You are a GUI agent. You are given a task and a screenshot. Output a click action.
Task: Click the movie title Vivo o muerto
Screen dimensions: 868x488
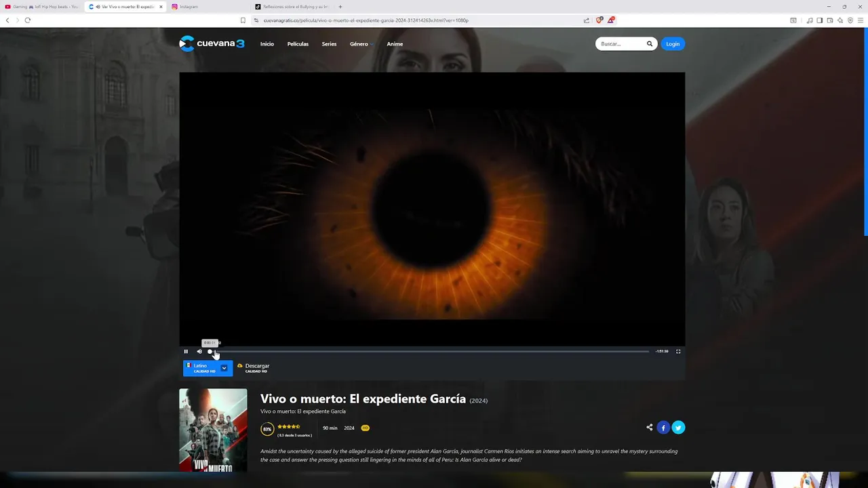pyautogui.click(x=363, y=399)
